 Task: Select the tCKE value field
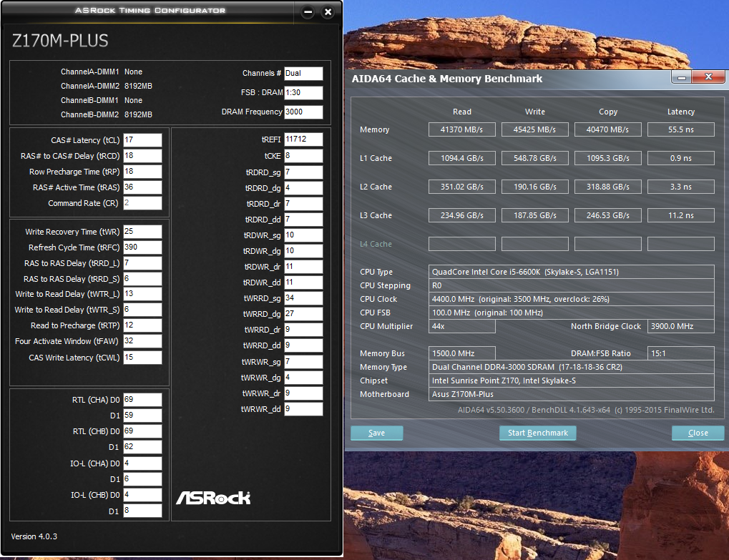303,156
